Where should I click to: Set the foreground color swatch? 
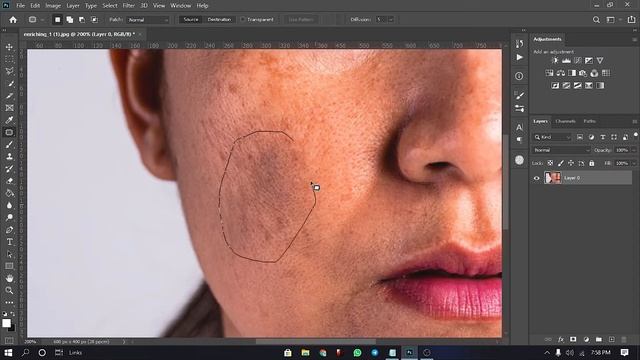tap(6, 323)
